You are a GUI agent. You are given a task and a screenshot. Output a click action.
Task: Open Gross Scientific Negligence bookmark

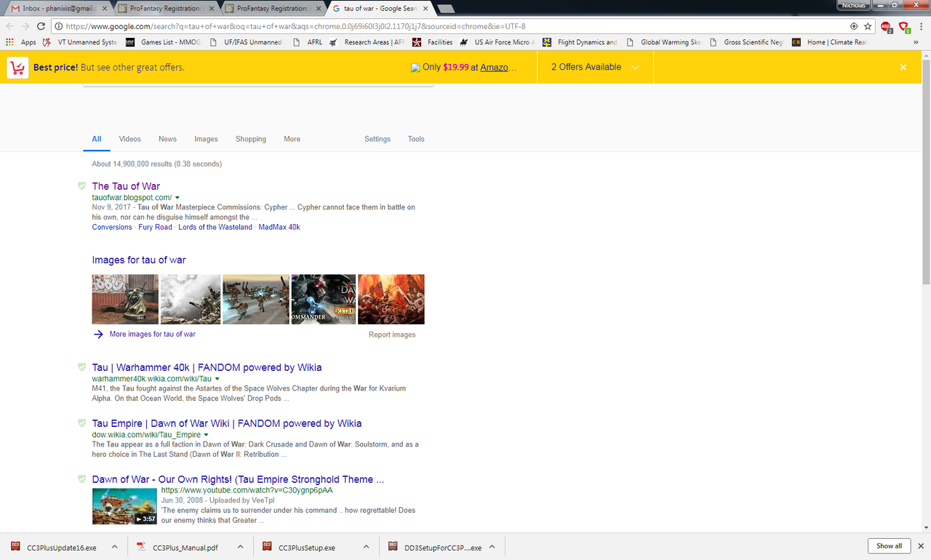[x=747, y=42]
